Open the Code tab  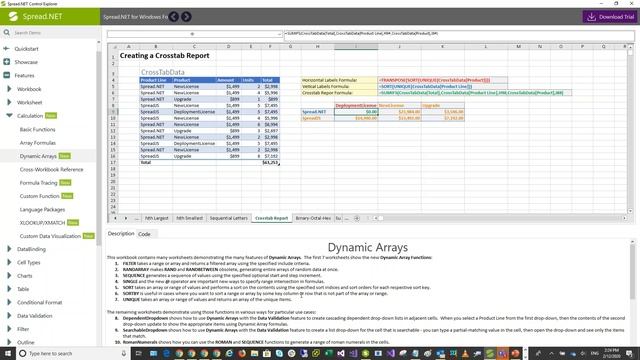pyautogui.click(x=144, y=234)
